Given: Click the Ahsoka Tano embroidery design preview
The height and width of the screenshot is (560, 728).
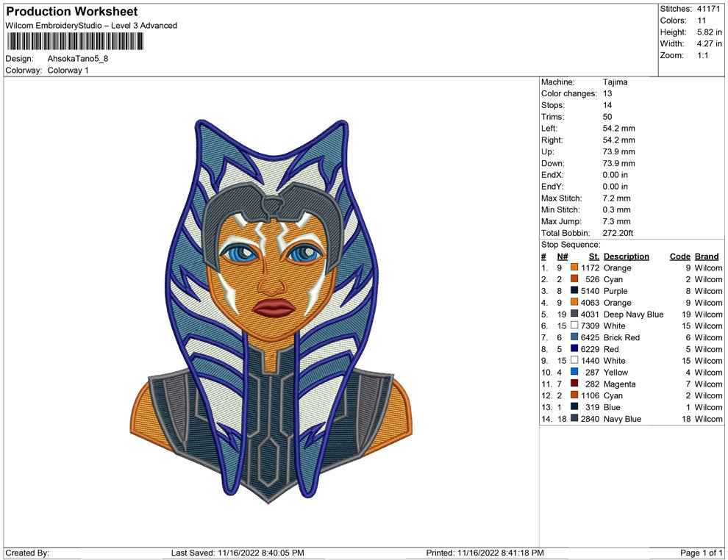Looking at the screenshot, I should 271,311.
